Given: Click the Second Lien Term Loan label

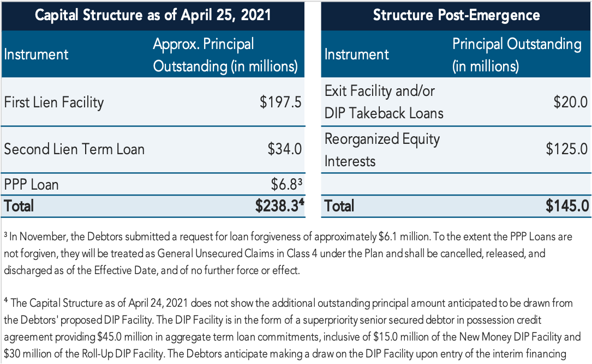Looking at the screenshot, I should click(x=74, y=149).
